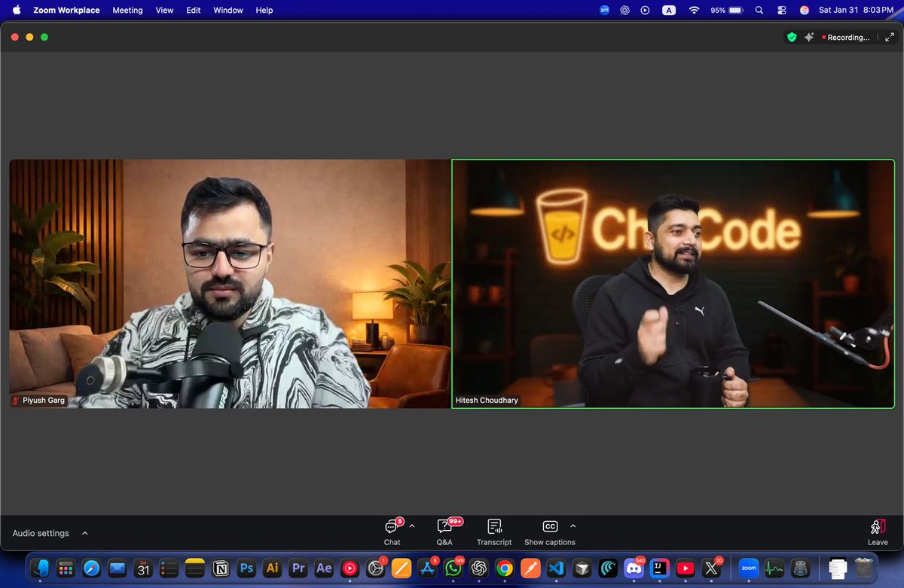
Task: Open the Apple menu
Action: tap(17, 10)
